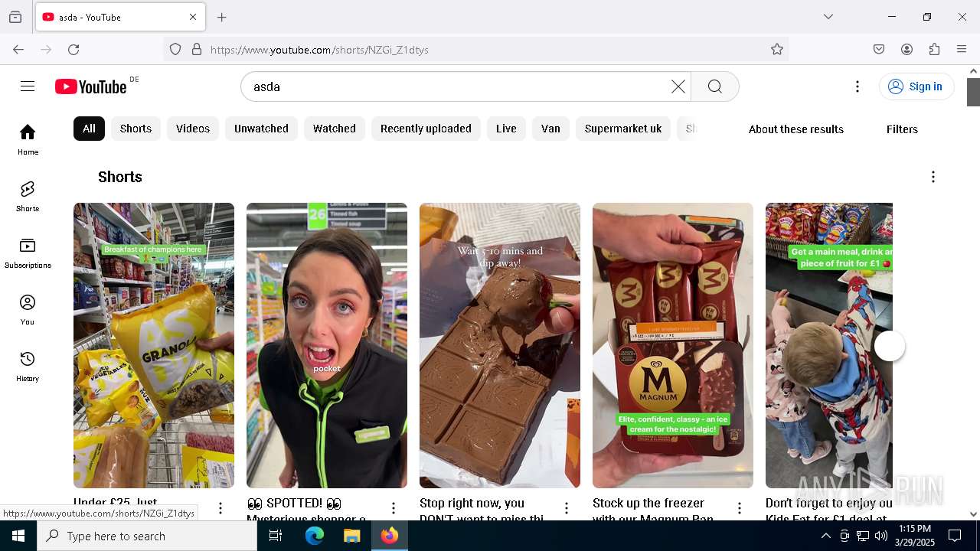The height and width of the screenshot is (551, 980).
Task: Open Subscriptions in the sidebar
Action: (x=28, y=253)
